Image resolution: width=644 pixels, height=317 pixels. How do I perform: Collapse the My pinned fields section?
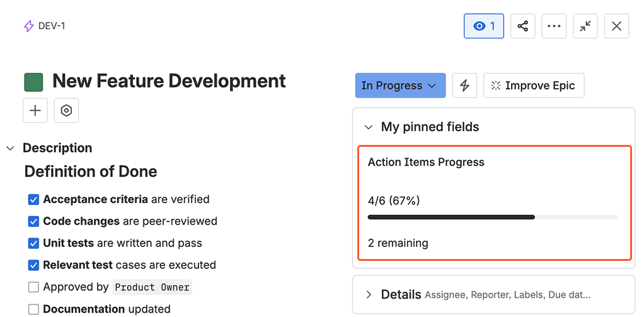pos(369,127)
